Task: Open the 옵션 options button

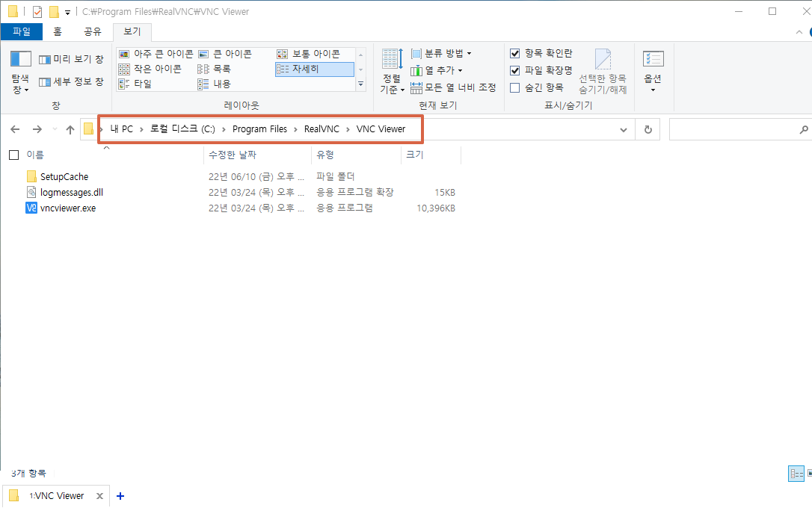Action: 653,72
